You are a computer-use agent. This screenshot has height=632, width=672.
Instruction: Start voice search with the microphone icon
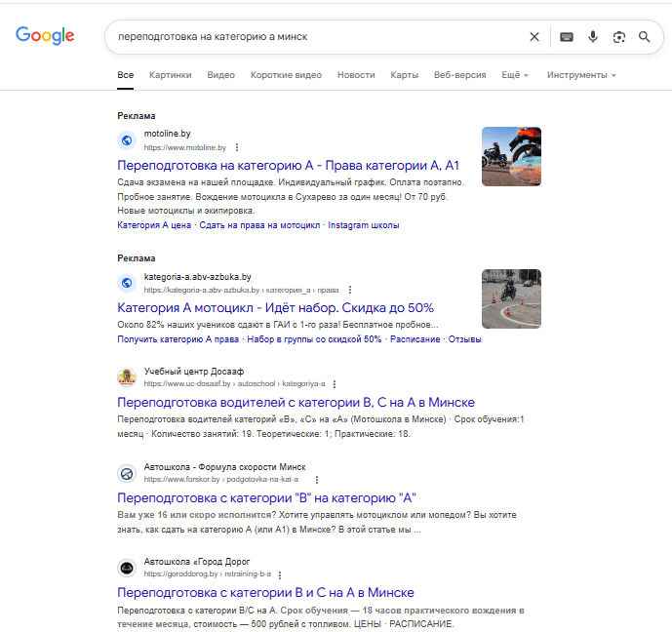pos(593,37)
